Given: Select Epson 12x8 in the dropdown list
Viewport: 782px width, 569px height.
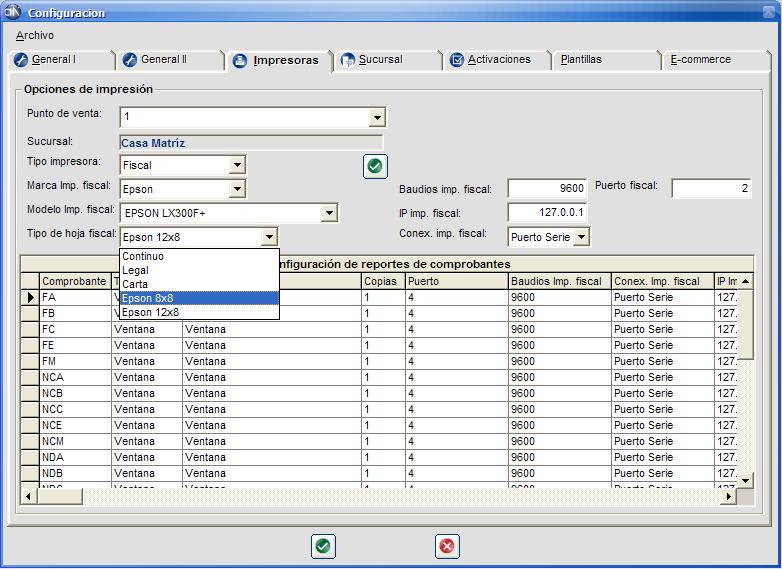Looking at the screenshot, I should (x=199, y=312).
